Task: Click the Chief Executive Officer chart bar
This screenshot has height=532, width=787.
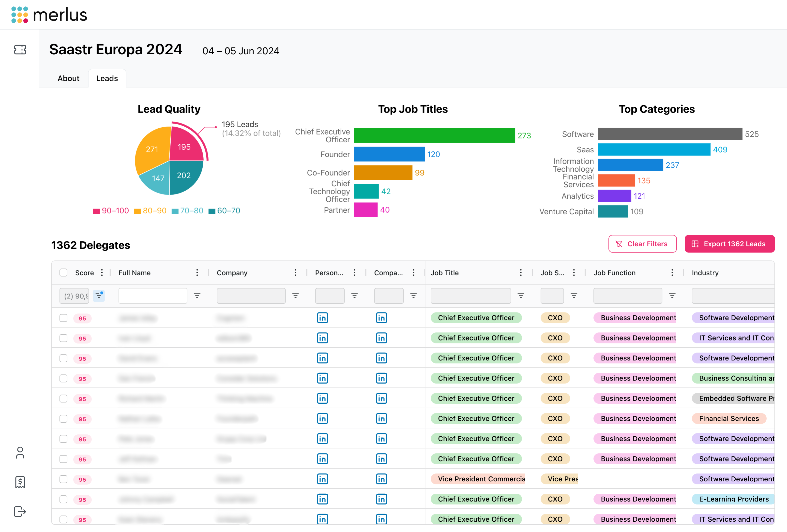Action: (435, 135)
